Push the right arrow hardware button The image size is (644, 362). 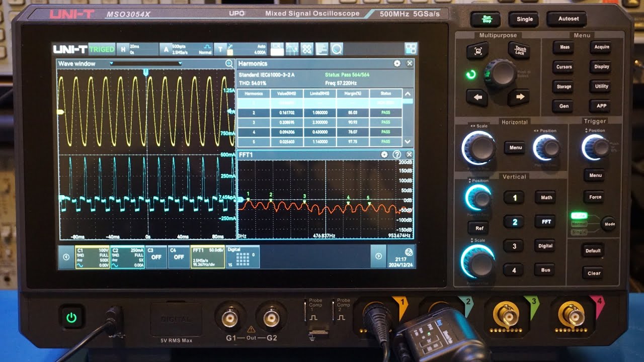point(520,97)
